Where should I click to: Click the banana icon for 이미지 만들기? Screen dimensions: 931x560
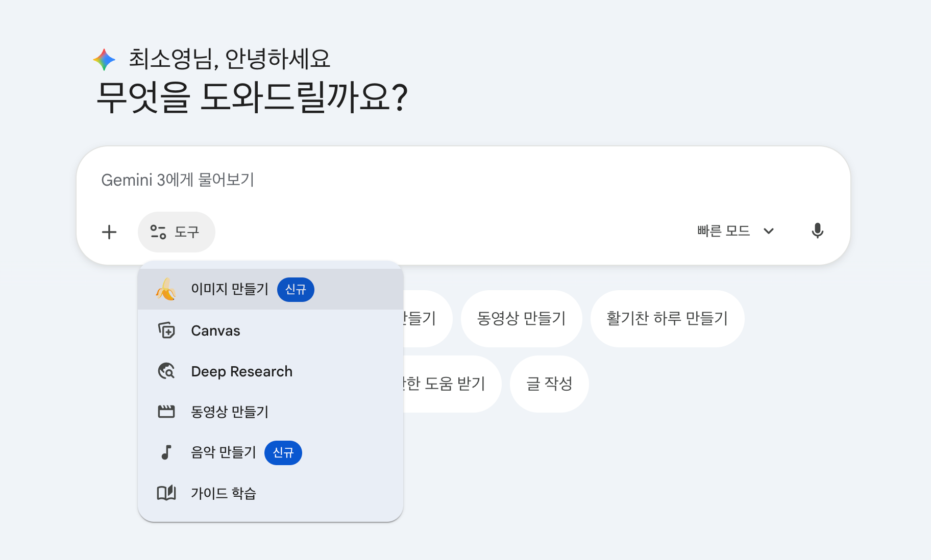pyautogui.click(x=166, y=289)
